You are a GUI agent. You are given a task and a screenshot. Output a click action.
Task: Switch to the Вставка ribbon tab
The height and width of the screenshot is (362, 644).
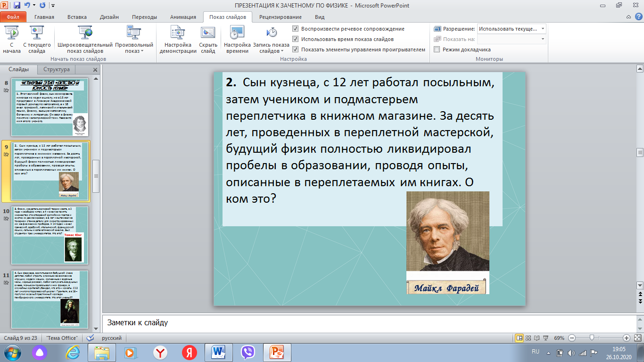[77, 17]
